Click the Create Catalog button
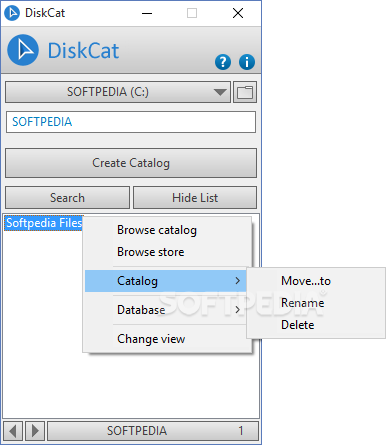Viewport: 386px width, 445px height. click(x=131, y=163)
